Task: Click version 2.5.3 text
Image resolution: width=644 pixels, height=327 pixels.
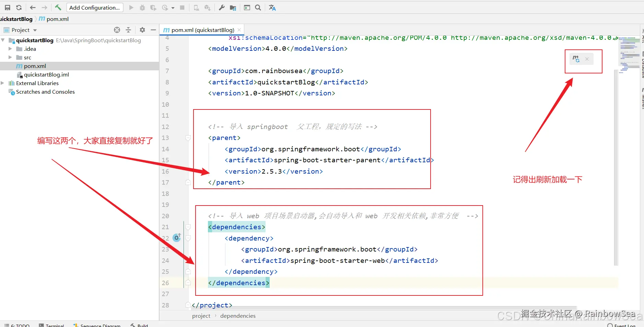Action: (272, 172)
